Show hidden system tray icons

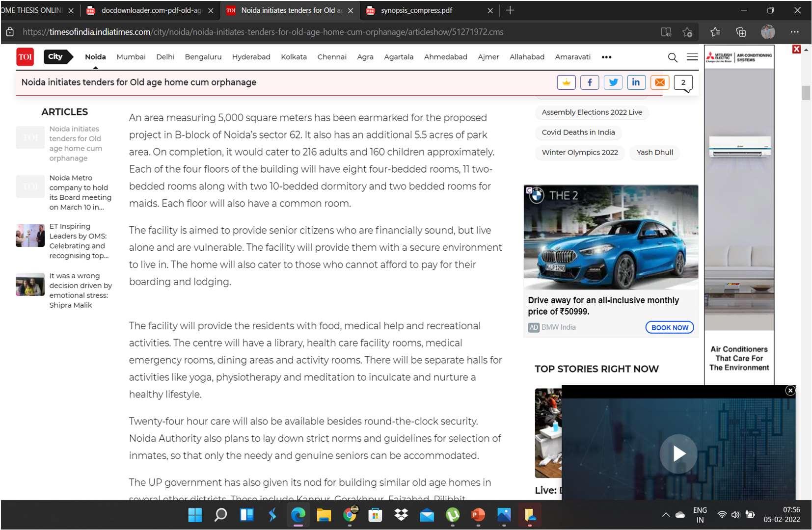coord(666,515)
